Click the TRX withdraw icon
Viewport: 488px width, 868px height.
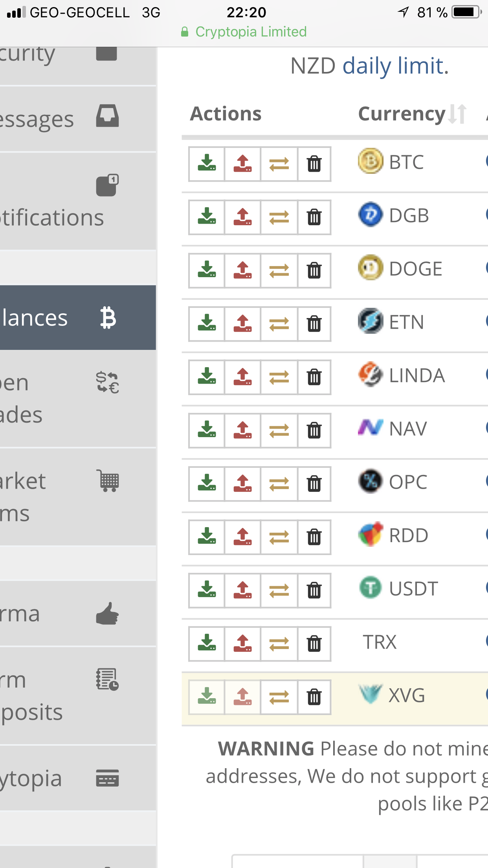(242, 644)
